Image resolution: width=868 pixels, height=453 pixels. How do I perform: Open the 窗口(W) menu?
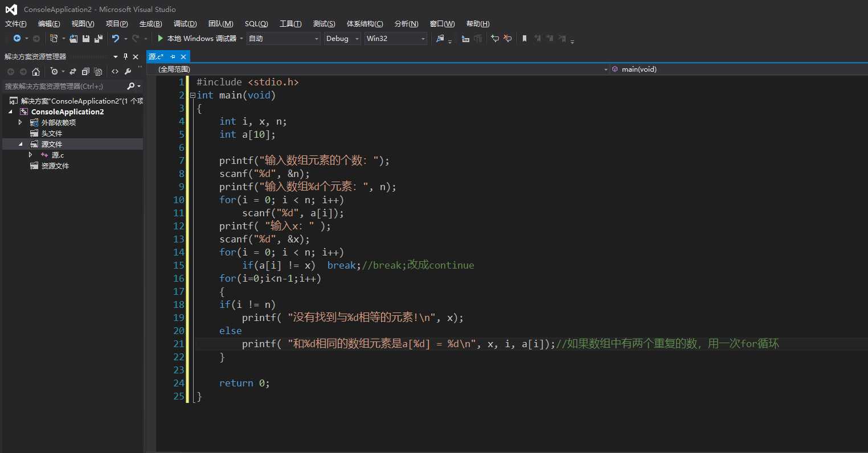442,23
